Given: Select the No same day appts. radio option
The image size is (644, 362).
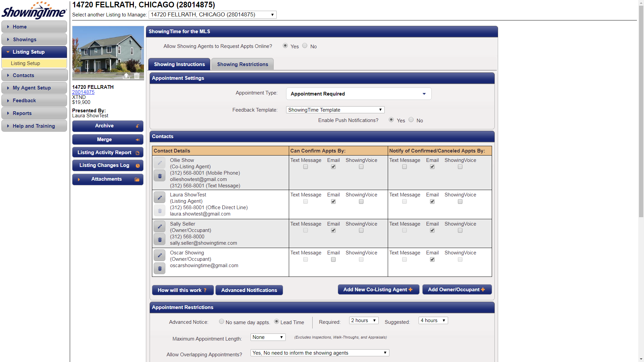Looking at the screenshot, I should tap(221, 321).
